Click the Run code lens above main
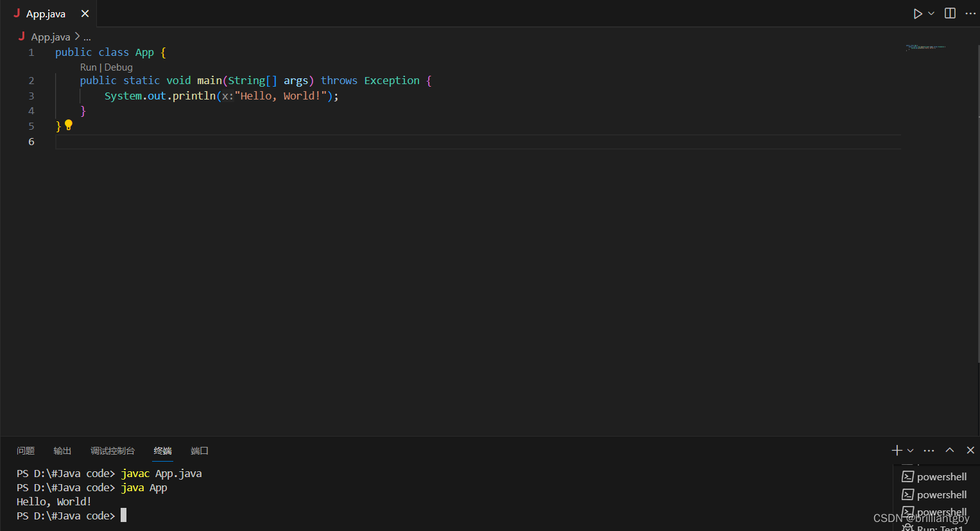 (x=88, y=67)
